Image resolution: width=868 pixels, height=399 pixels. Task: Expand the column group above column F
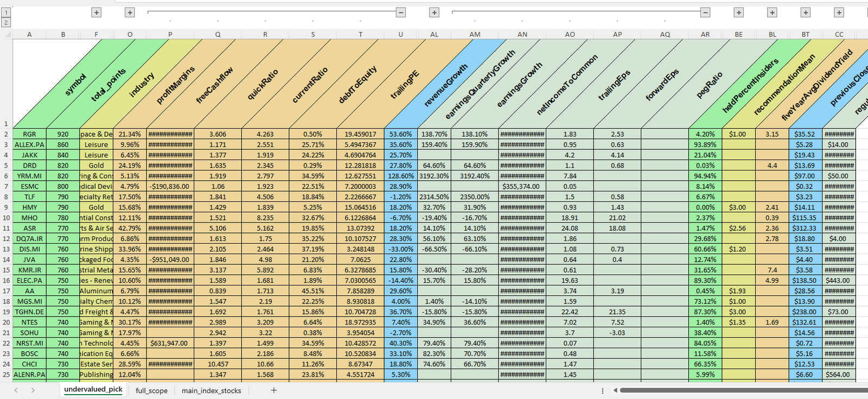[96, 12]
